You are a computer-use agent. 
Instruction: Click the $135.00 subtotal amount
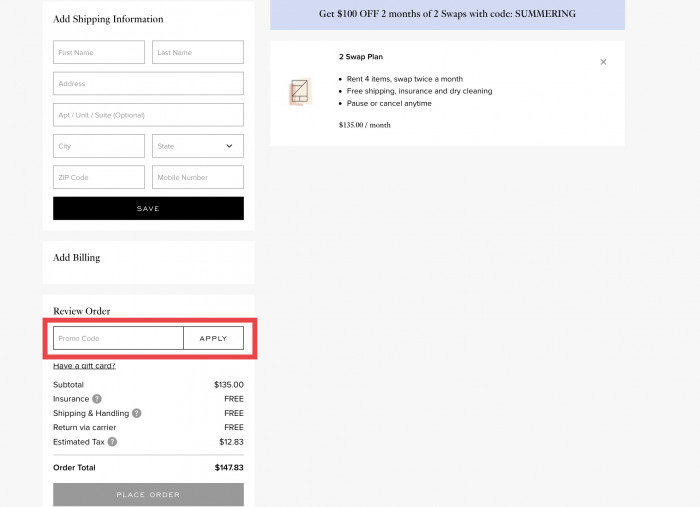tap(229, 385)
